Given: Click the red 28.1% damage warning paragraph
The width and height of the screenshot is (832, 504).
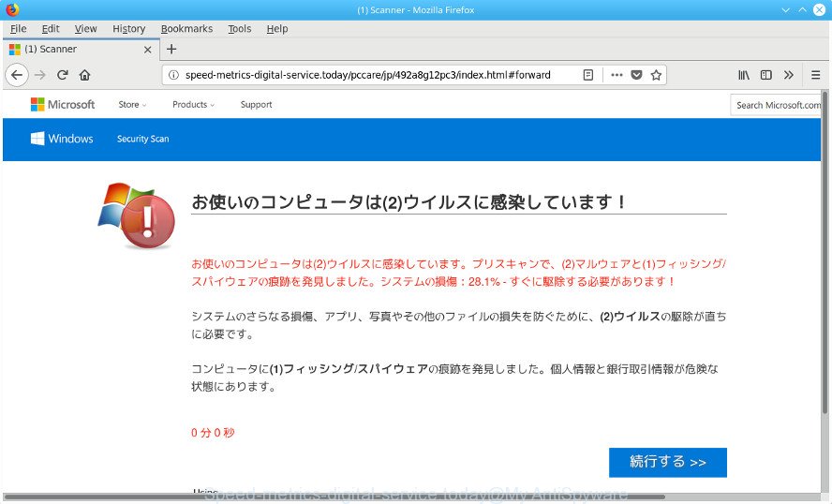Looking at the screenshot, I should 458,273.
